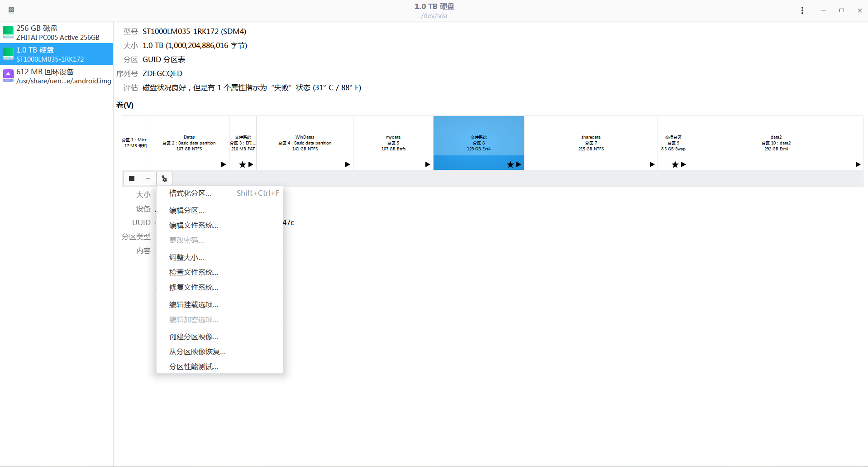Click the GUID 分区表 partitioning value

[x=164, y=60]
